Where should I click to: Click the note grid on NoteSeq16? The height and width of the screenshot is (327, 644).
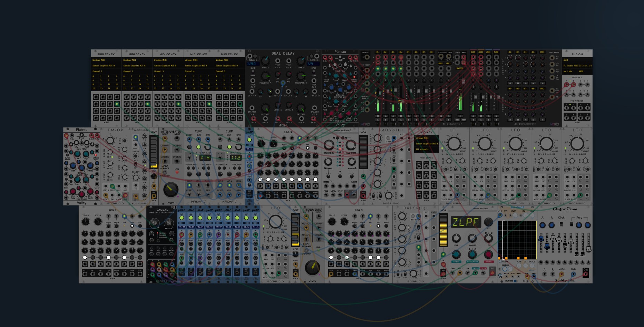517,240
